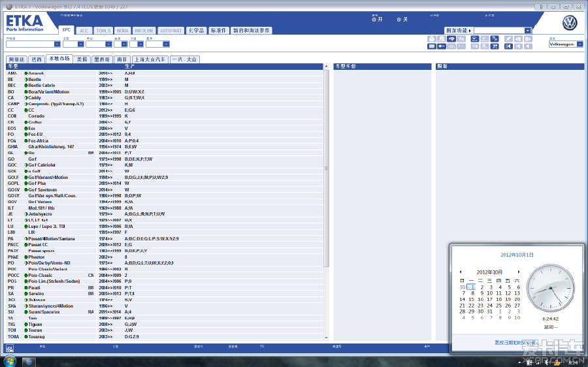Open the Volkswagen brand dropdown
The height and width of the screenshot is (367, 588).
coord(580,44)
